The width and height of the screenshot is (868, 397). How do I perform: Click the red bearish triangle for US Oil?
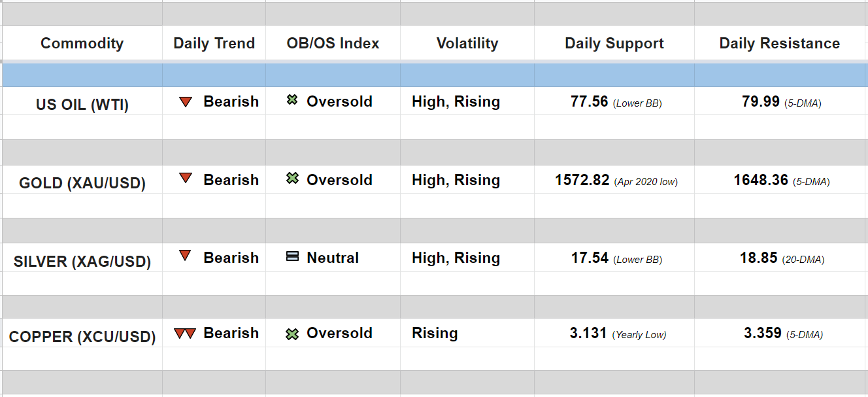pos(186,102)
